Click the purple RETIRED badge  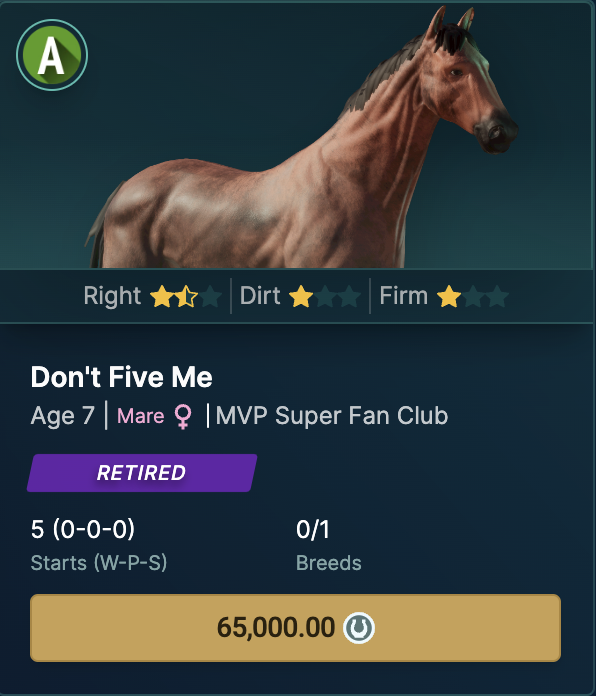coord(142,473)
